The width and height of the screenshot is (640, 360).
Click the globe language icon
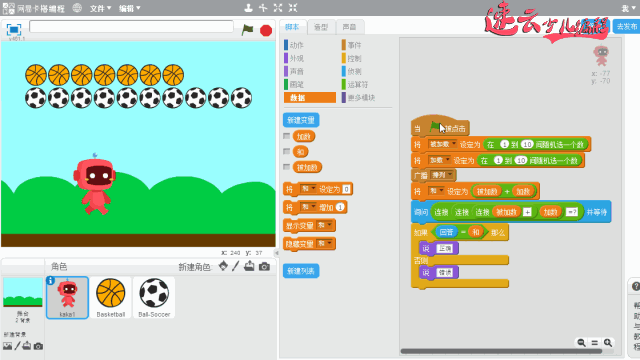(77, 8)
